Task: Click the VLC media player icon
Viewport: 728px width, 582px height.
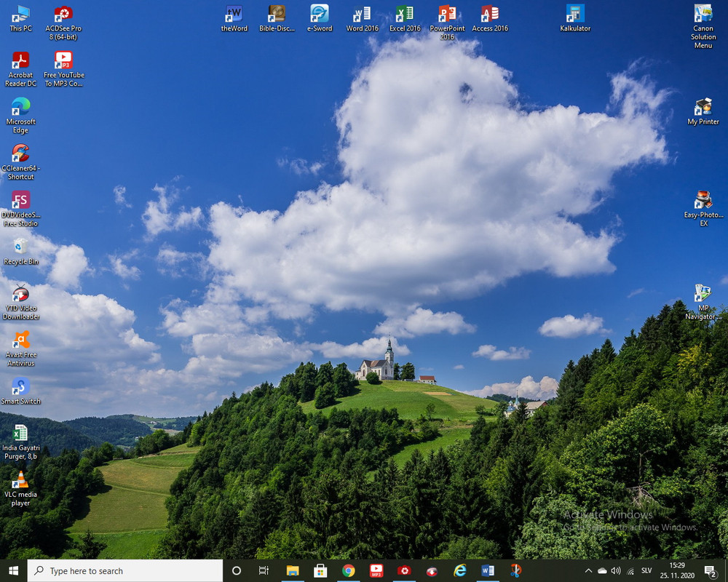Action: pyautogui.click(x=20, y=489)
